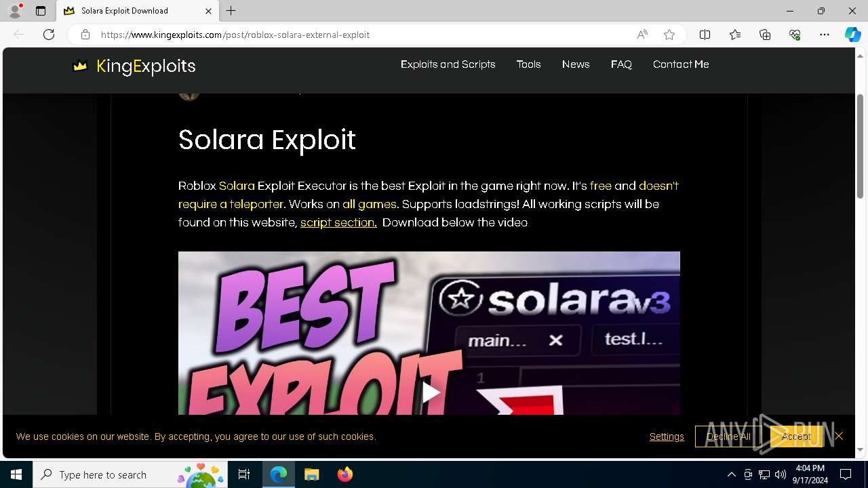The height and width of the screenshot is (488, 868).
Task: Open cookie Settings link
Action: (667, 436)
